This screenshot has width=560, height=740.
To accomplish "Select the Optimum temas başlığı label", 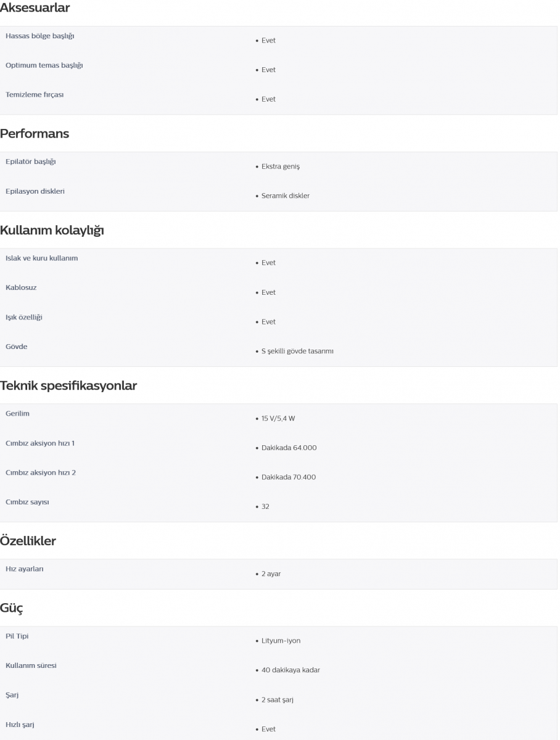I will [44, 65].
